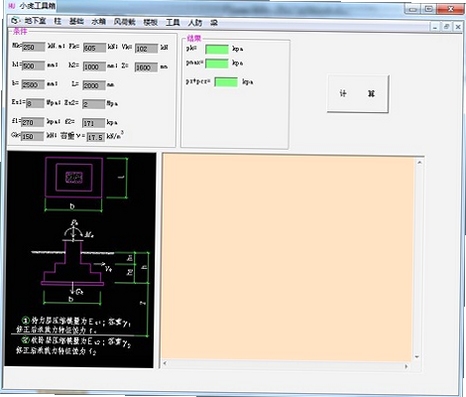
Task: Click the foundation diagram image
Action: point(80,260)
